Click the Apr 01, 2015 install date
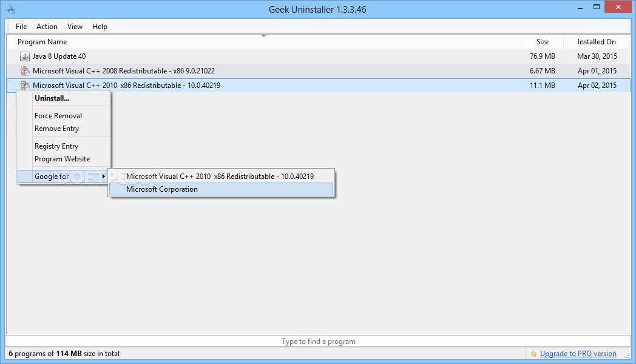This screenshot has height=364, width=636. point(597,71)
